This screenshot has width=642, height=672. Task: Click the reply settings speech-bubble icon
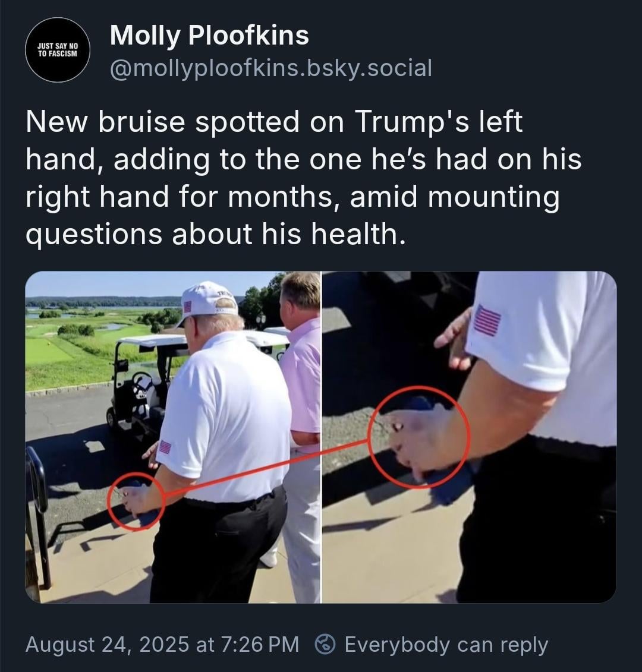(325, 644)
